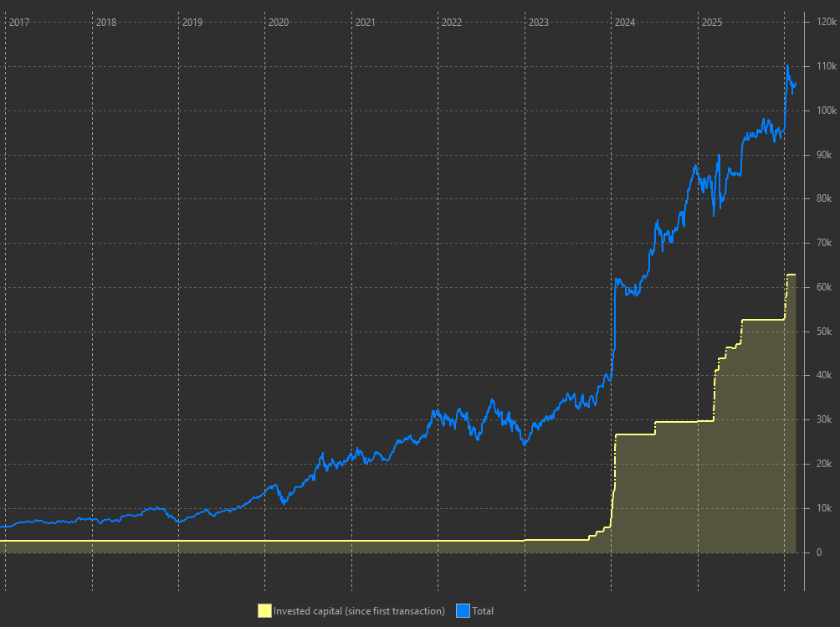Image resolution: width=840 pixels, height=627 pixels.
Task: Click the yellow Invested capital legend swatch
Action: (264, 611)
